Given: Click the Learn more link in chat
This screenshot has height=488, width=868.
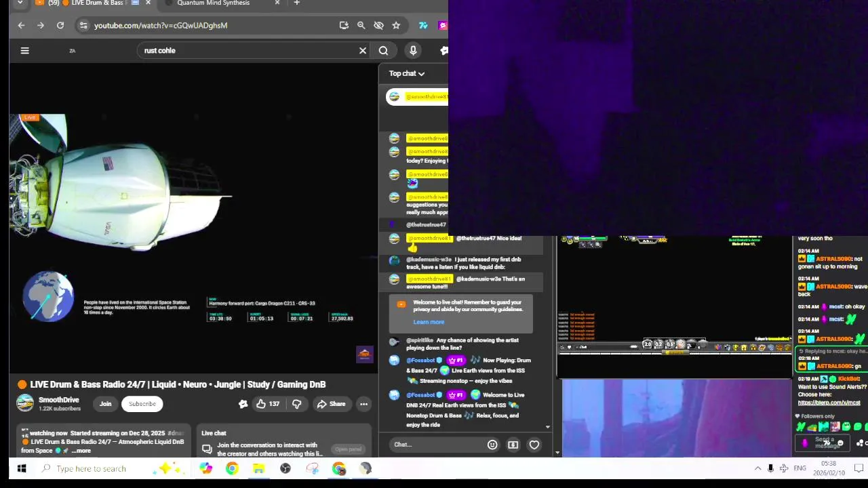Looking at the screenshot, I should [x=429, y=323].
